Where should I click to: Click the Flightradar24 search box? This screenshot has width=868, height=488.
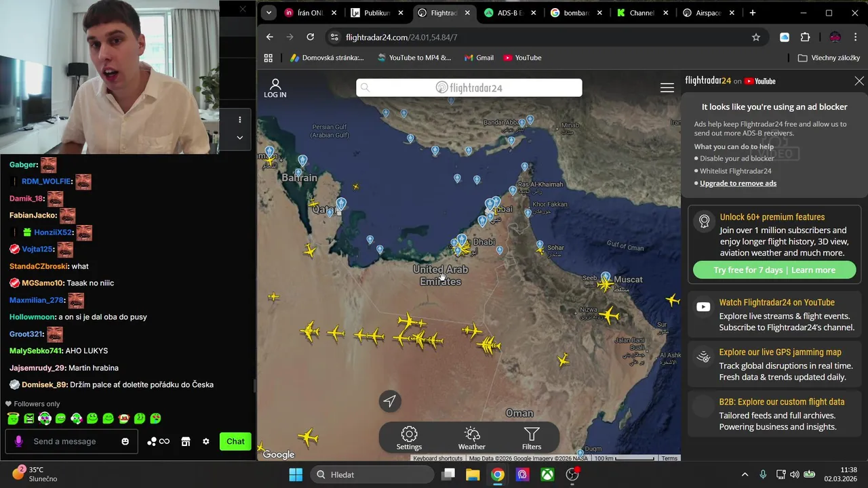(469, 87)
